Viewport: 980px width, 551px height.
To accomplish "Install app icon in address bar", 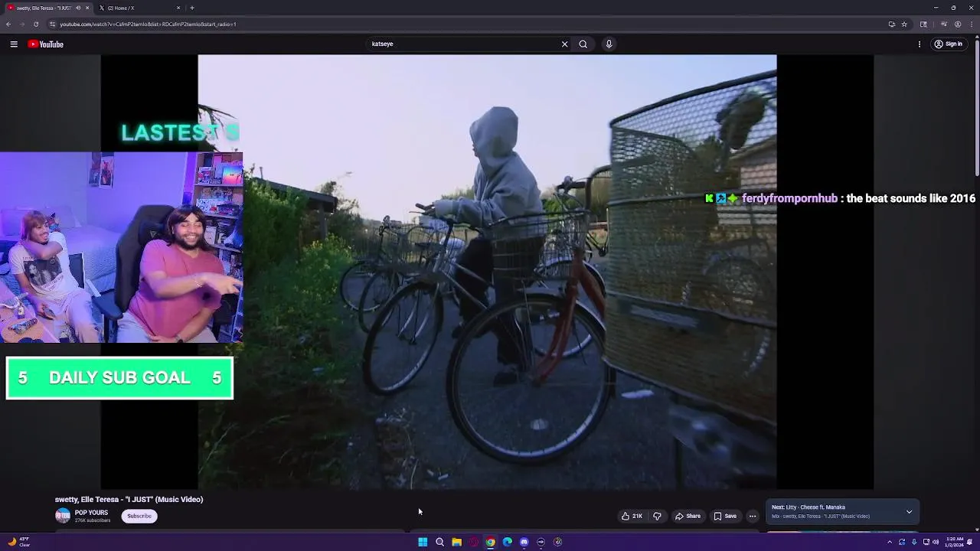I will [891, 24].
